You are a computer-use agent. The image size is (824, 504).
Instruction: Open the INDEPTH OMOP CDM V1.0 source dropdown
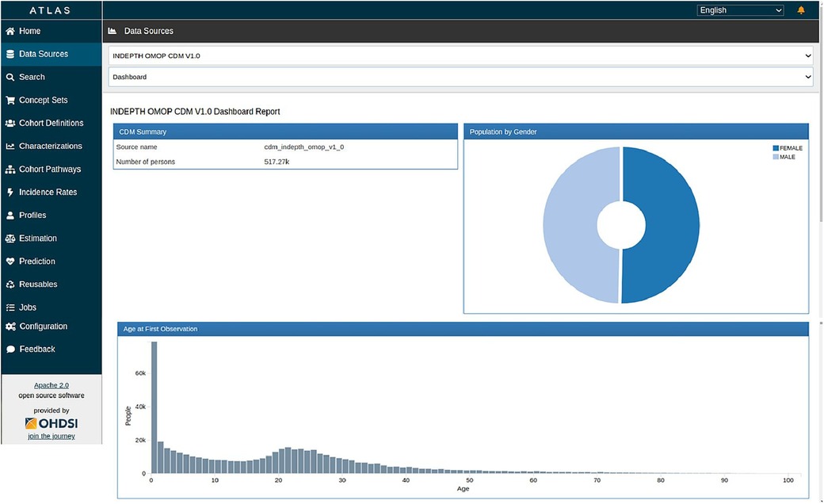[x=460, y=55]
